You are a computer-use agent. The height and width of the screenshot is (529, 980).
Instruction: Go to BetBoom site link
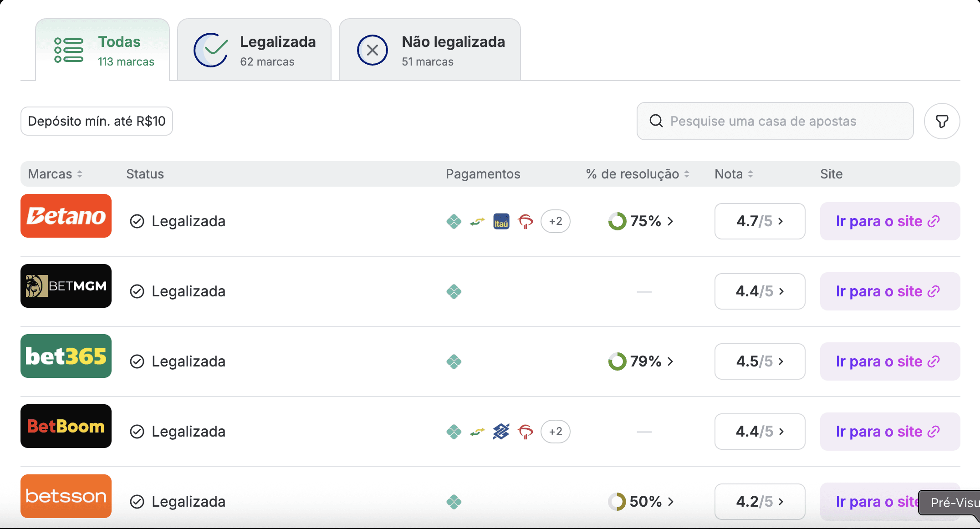[890, 432]
